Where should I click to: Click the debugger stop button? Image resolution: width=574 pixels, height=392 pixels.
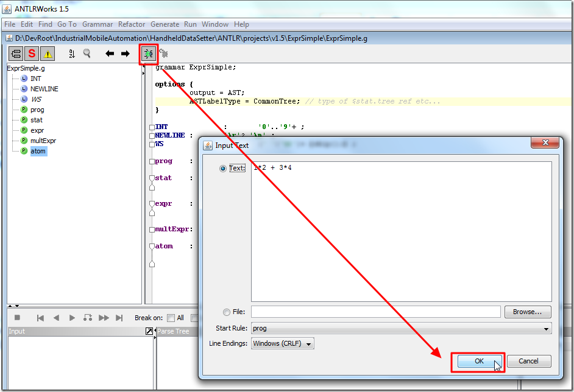click(17, 317)
